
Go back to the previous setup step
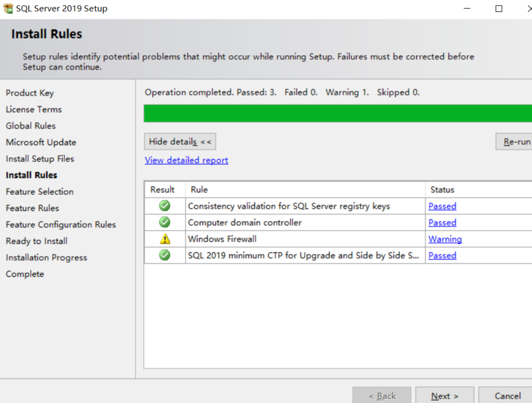382,396
